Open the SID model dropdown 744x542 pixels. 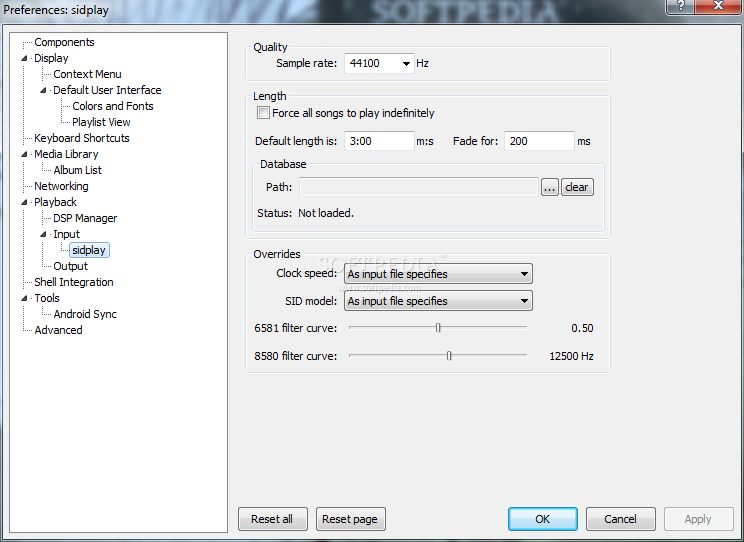point(438,301)
